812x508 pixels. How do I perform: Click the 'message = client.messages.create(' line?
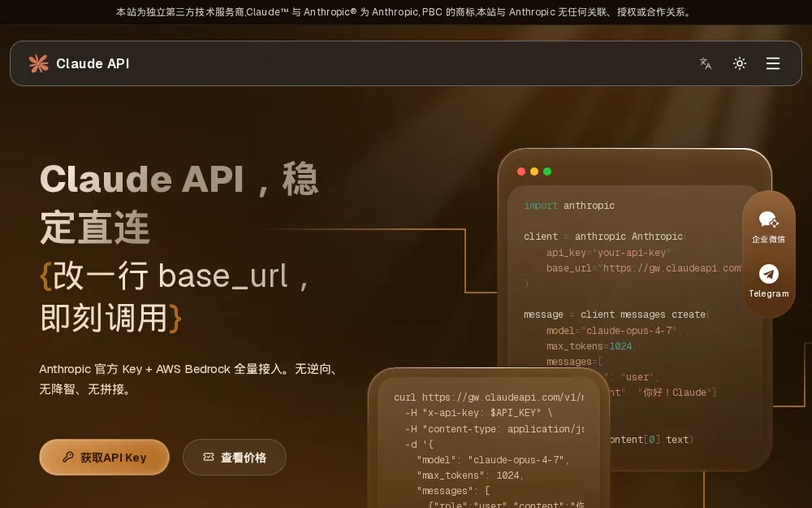pos(617,315)
